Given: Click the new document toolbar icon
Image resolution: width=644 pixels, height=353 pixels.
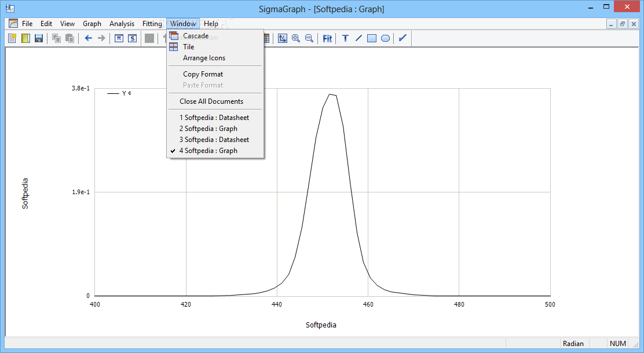Looking at the screenshot, I should [12, 38].
